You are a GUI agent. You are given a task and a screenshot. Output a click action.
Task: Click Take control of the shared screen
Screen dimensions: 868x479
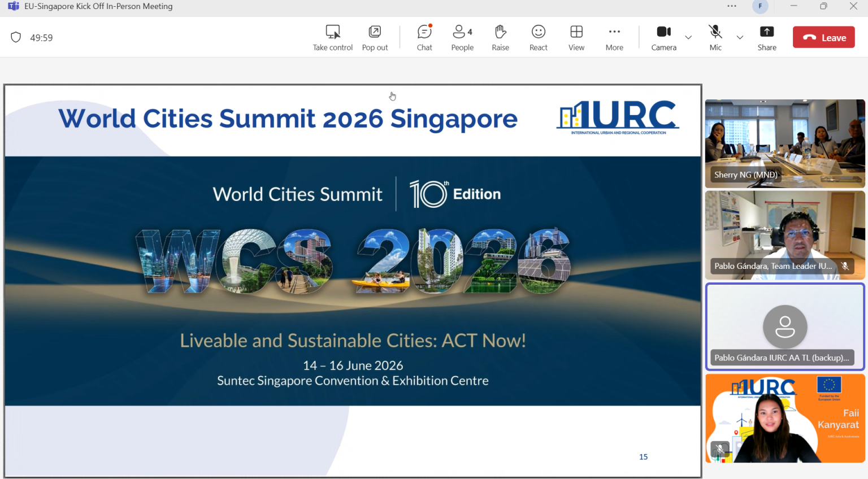[x=332, y=37]
